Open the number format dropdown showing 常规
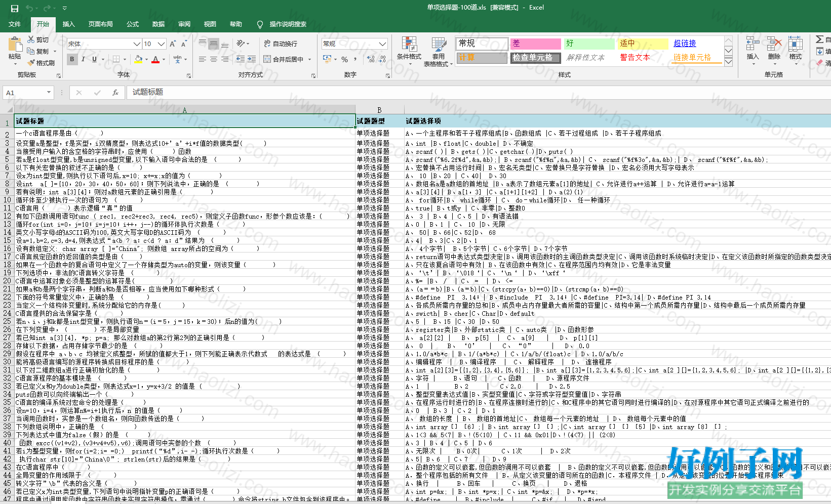Image resolution: width=831 pixels, height=504 pixels. pyautogui.click(x=382, y=44)
